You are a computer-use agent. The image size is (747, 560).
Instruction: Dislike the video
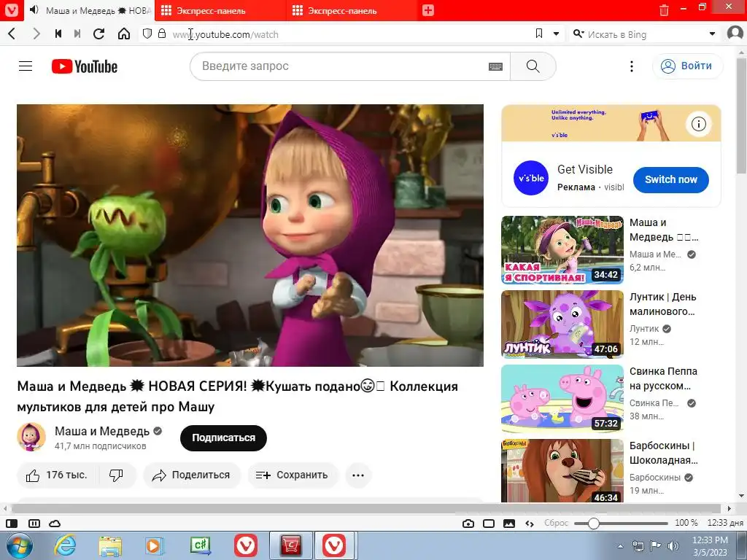[x=117, y=475]
